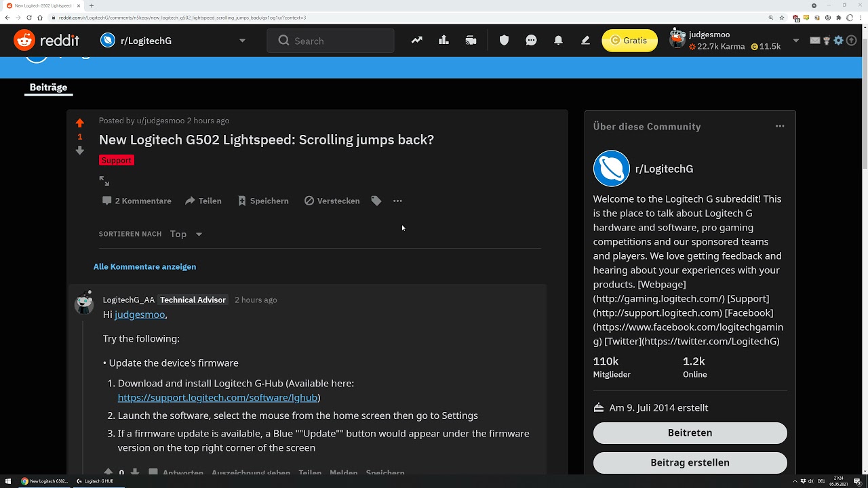
Task: Expand the post with the arrows icon
Action: pyautogui.click(x=104, y=181)
